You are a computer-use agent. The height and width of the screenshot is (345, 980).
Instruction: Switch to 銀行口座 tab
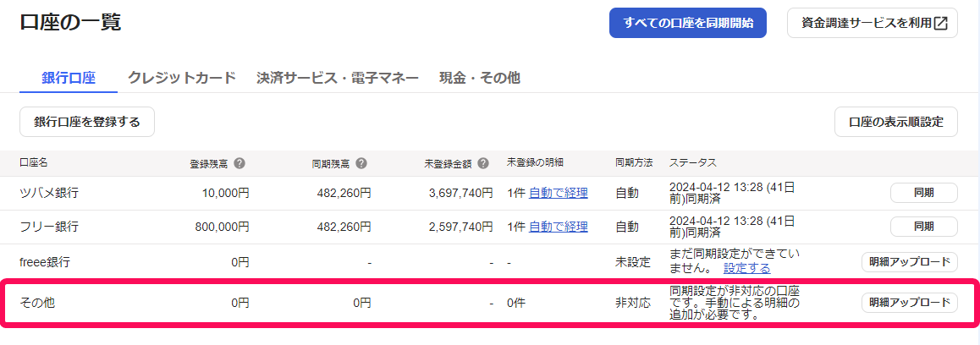coord(68,78)
